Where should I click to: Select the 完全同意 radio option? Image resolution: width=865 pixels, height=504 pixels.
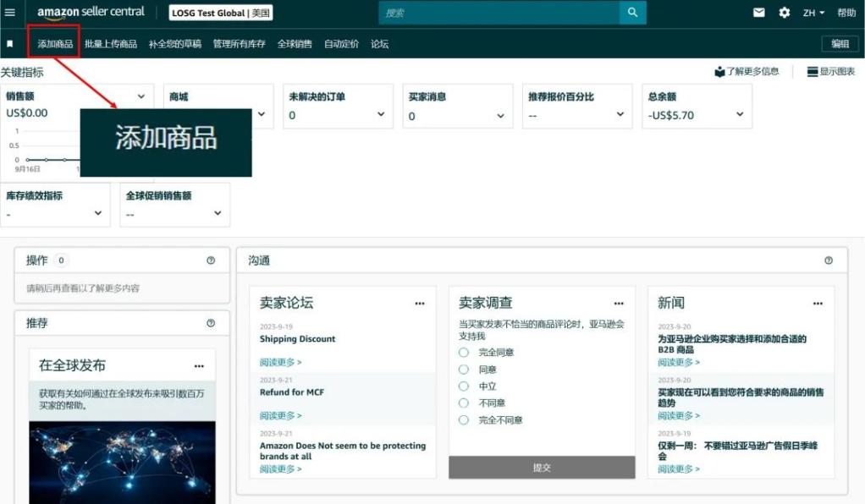pos(464,353)
